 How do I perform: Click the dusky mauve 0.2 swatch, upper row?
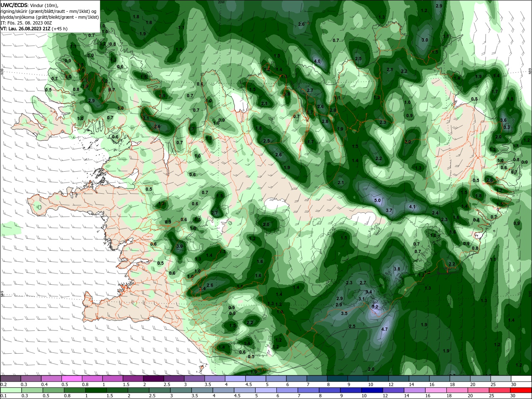tap(10, 379)
